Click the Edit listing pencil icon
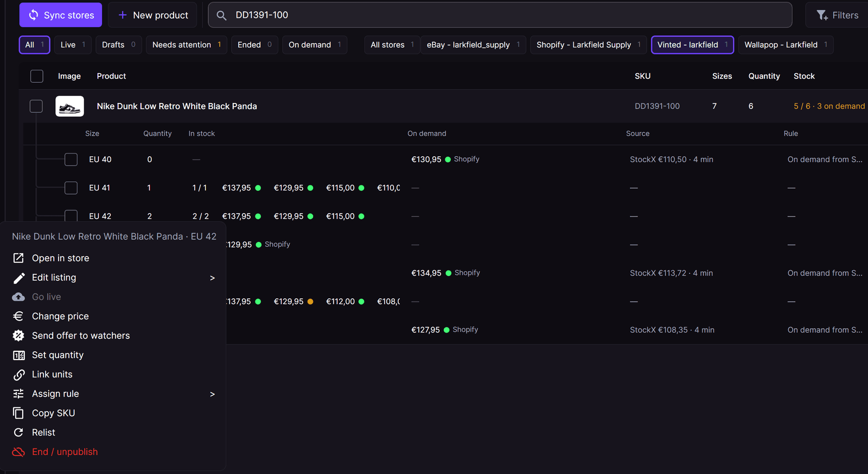The image size is (868, 474). (x=18, y=278)
